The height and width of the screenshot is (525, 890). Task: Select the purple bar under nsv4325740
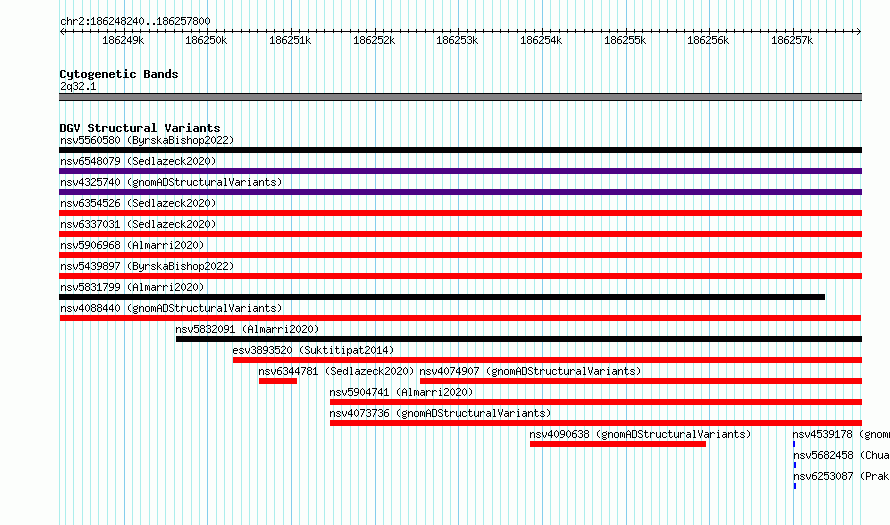click(x=460, y=192)
